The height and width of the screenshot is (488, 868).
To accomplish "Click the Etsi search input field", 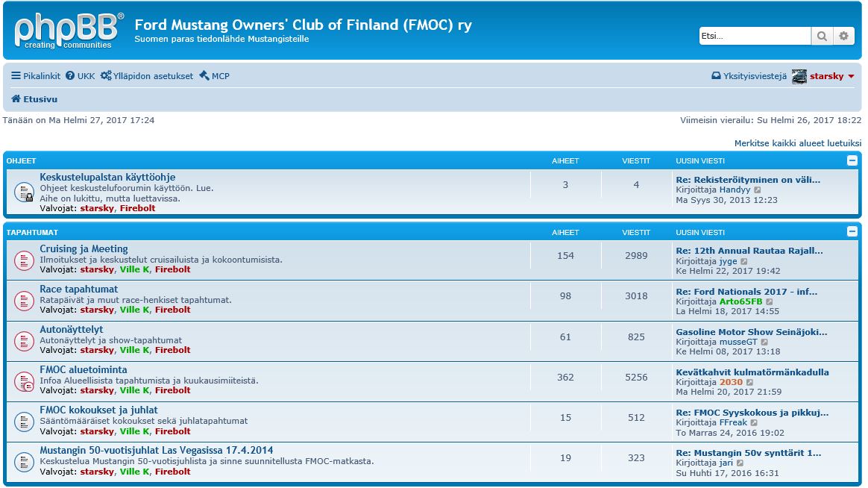I will click(754, 36).
